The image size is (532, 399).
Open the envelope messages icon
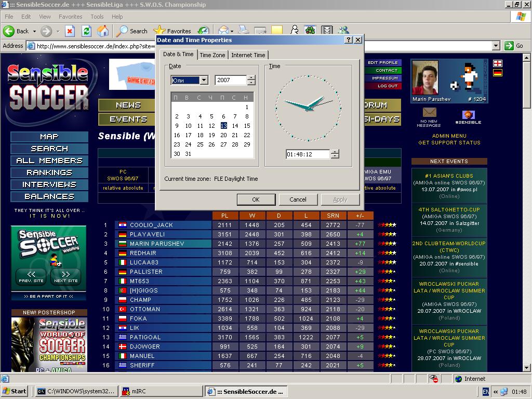(x=429, y=113)
